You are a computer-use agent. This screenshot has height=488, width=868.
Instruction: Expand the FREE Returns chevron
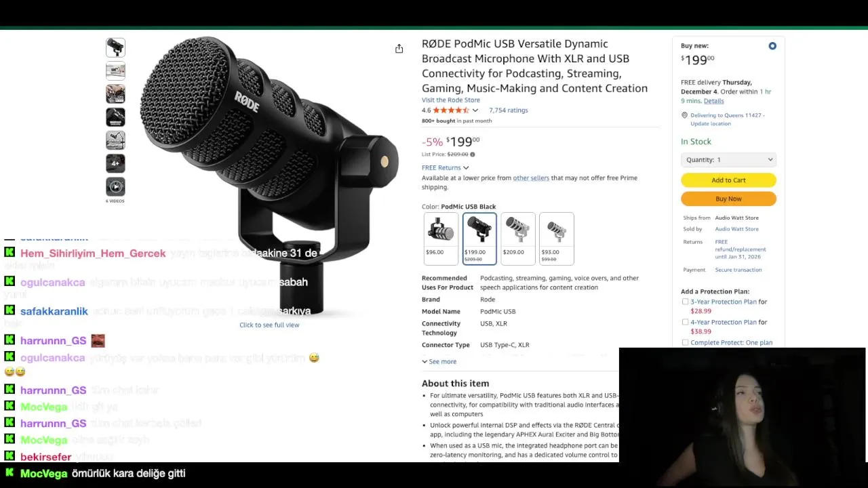pyautogui.click(x=466, y=168)
